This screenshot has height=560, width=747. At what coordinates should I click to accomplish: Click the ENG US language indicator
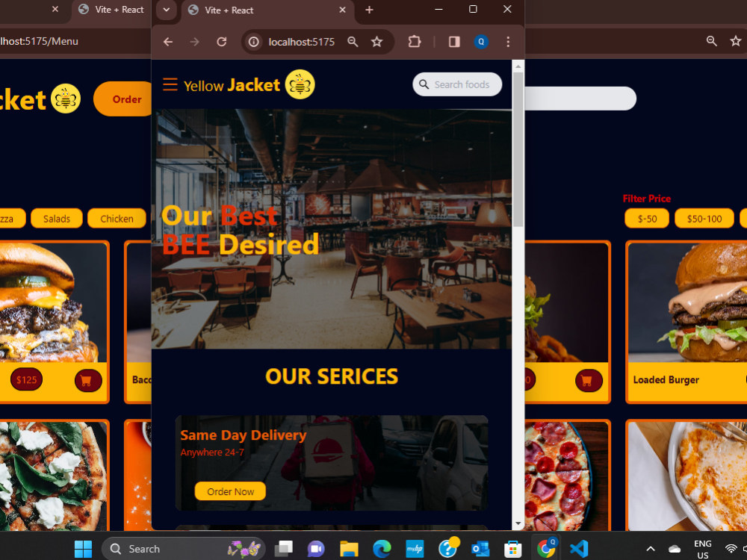pos(703,549)
